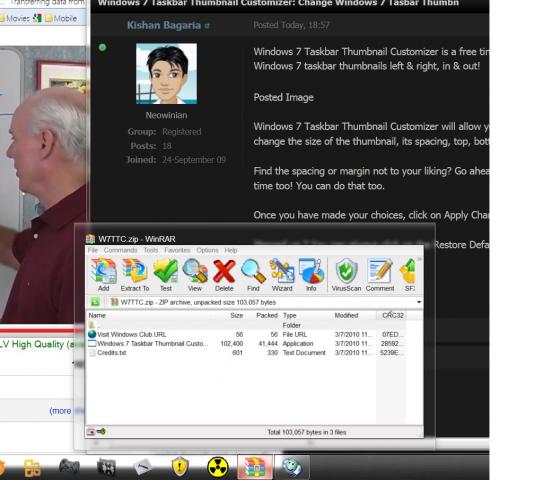552x480 pixels.
Task: Click the Extract To toolbar icon
Action: (135, 275)
